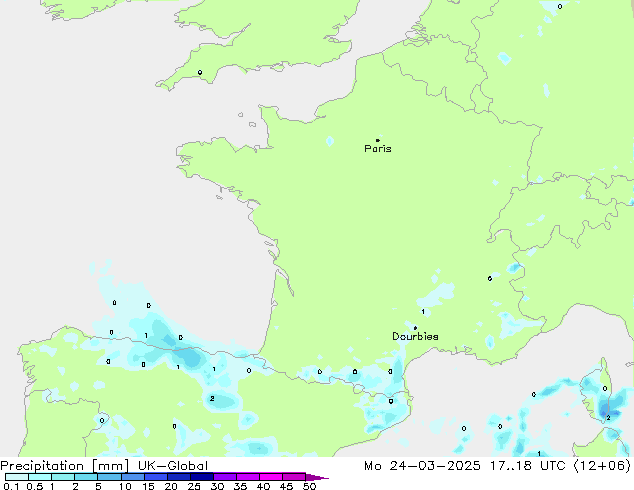Select the 40–45 mm magenta legend swatch
Viewport: 634px width, 490px height.
271,477
